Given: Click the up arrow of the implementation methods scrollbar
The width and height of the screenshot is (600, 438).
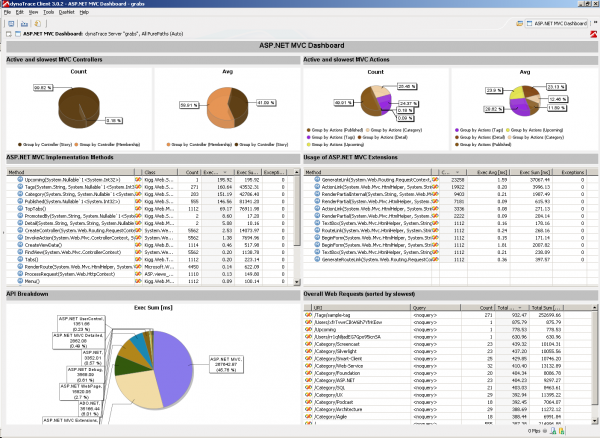Looking at the screenshot, I should click(x=297, y=173).
